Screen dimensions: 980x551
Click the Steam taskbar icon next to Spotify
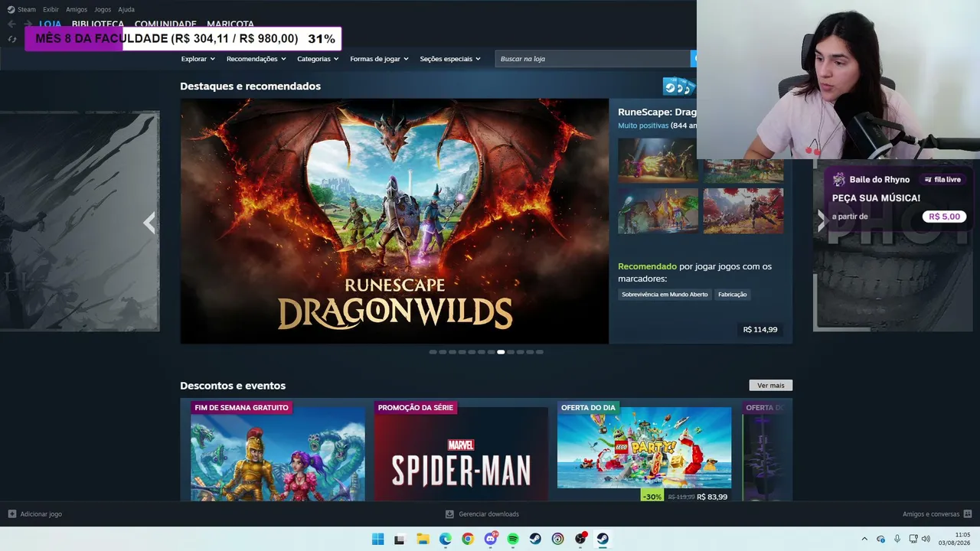[535, 539]
